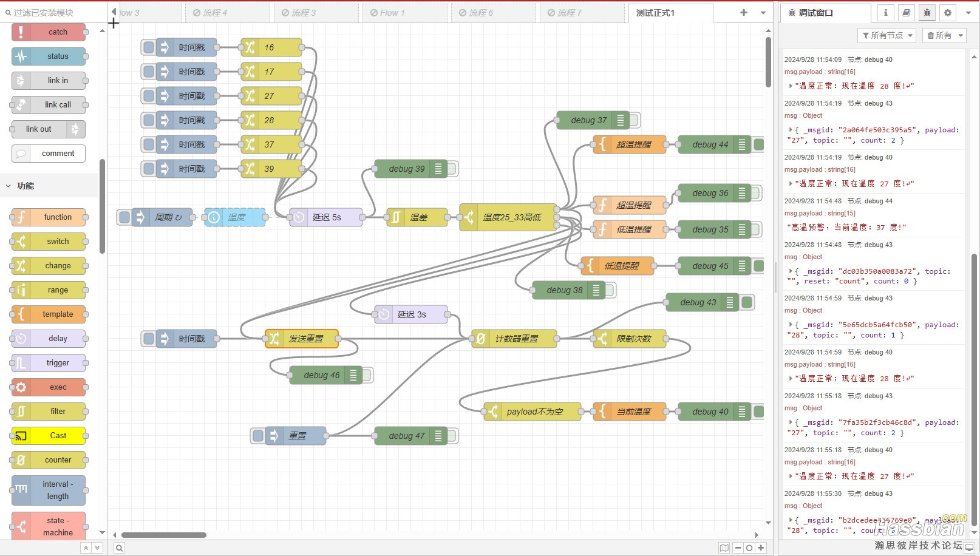The width and height of the screenshot is (980, 556).
Task: Expand the debug 43 object at 11:54:48
Action: point(791,271)
